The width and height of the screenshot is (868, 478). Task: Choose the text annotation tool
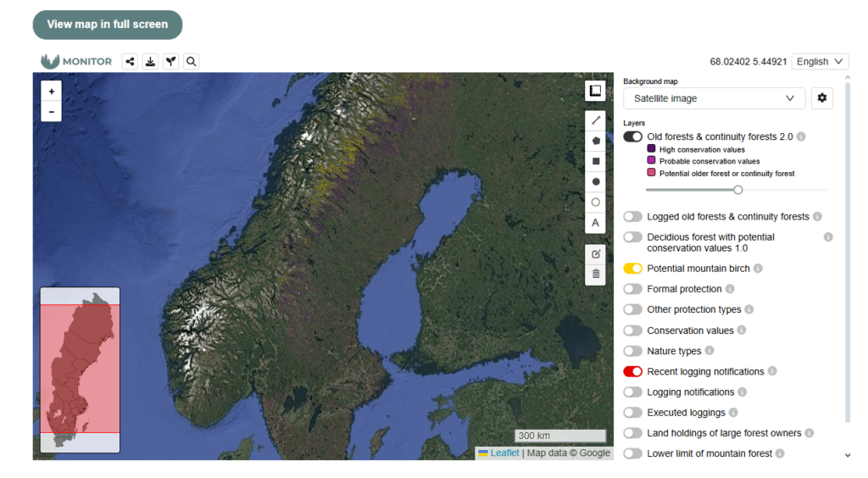(x=596, y=223)
